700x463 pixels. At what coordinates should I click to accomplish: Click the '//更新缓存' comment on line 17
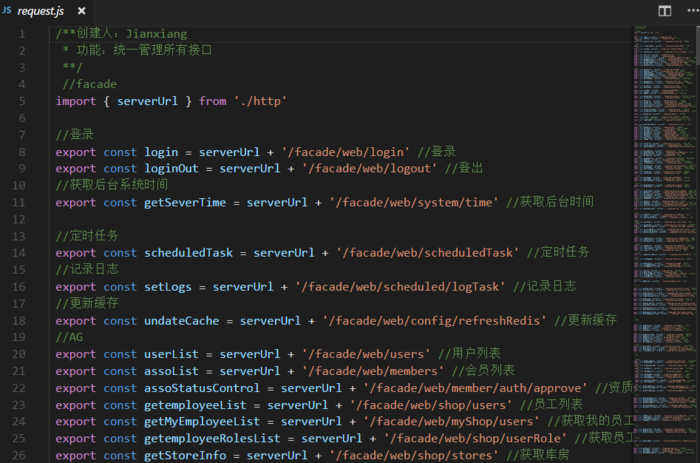point(87,304)
